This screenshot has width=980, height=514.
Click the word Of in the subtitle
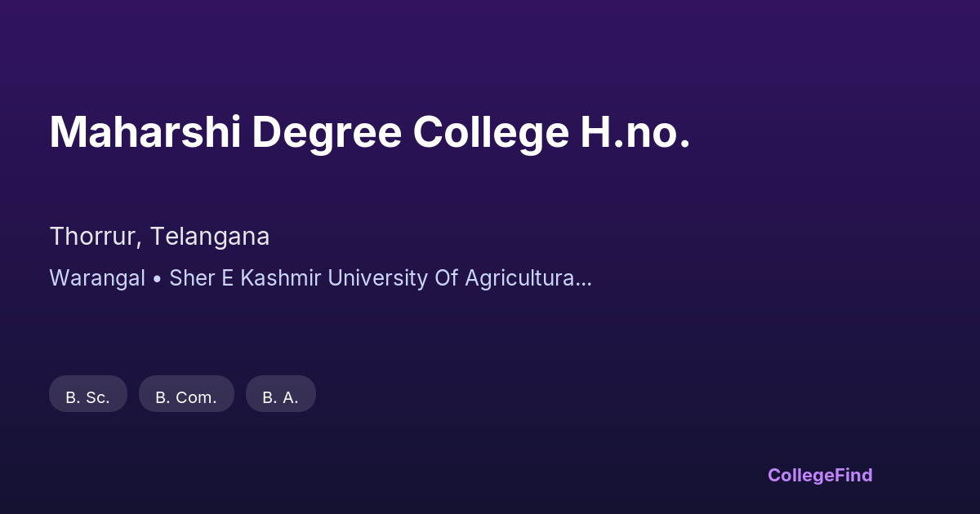[x=446, y=278]
